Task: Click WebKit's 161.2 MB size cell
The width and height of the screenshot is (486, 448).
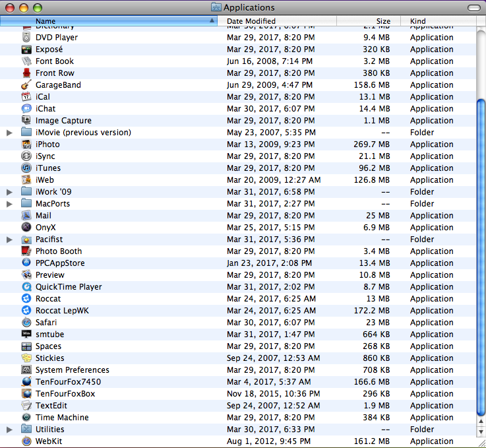Action: pos(372,441)
